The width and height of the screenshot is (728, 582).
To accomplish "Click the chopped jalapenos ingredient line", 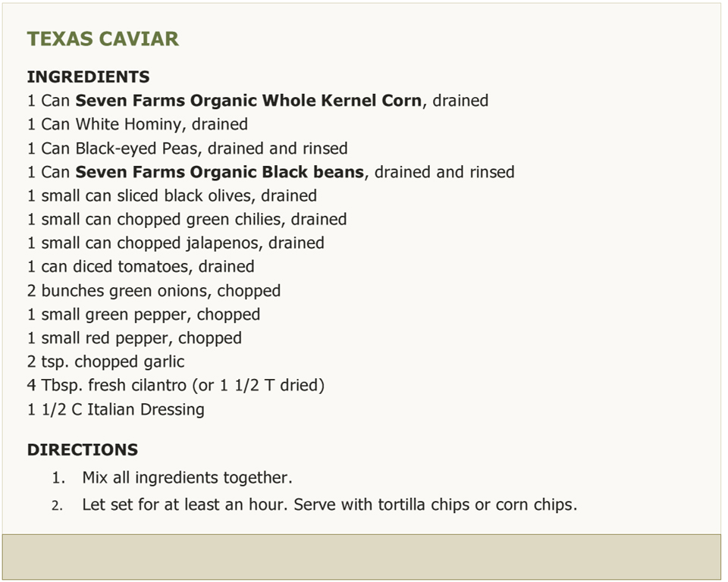I will click(175, 243).
